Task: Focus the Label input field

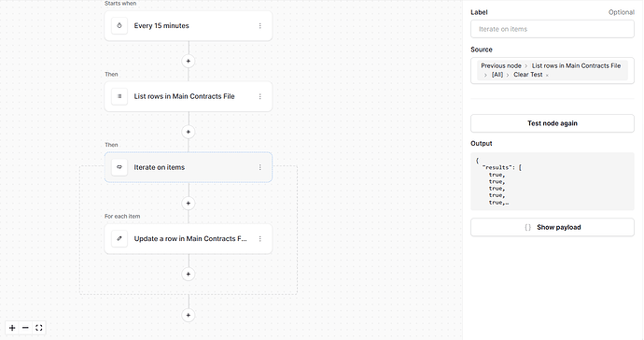Action: tap(553, 29)
